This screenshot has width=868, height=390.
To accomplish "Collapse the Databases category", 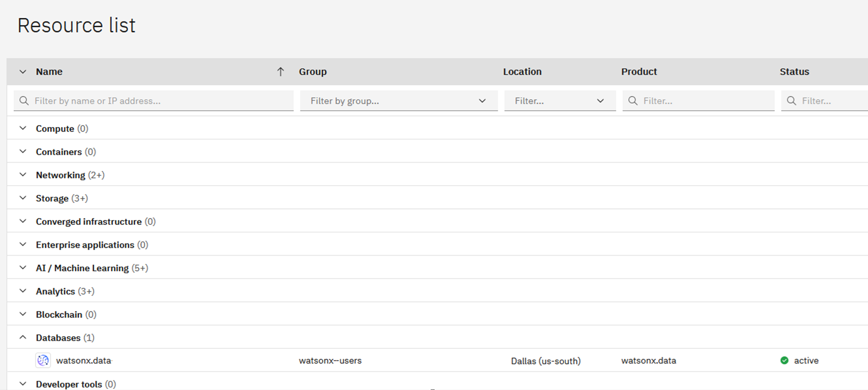I will click(23, 337).
